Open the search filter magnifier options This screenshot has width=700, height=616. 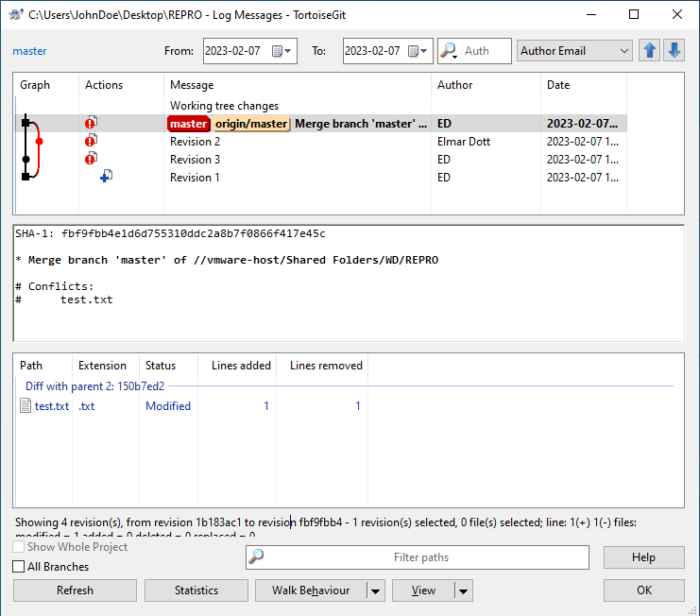coord(449,51)
